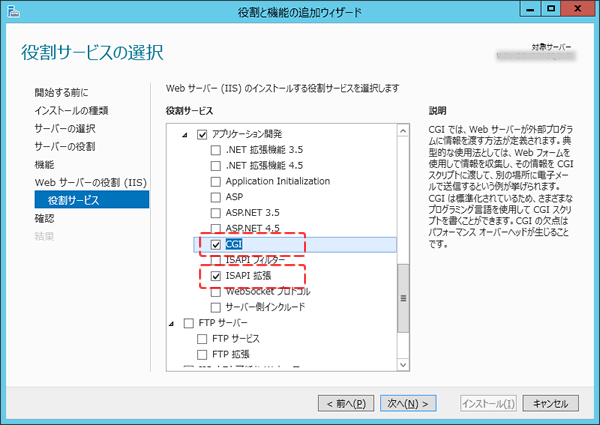The height and width of the screenshot is (425, 600).
Task: Open the 確認 step in sidebar
Action: pos(45,218)
